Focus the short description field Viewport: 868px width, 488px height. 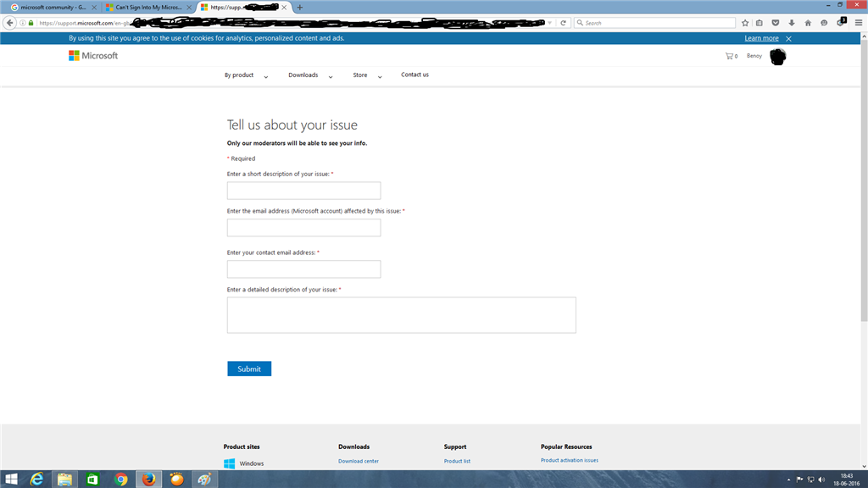click(x=304, y=191)
